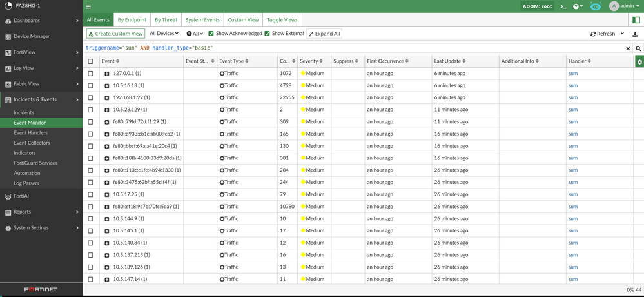The width and height of the screenshot is (644, 297).
Task: Toggle the side panel layout icon
Action: tap(636, 20)
